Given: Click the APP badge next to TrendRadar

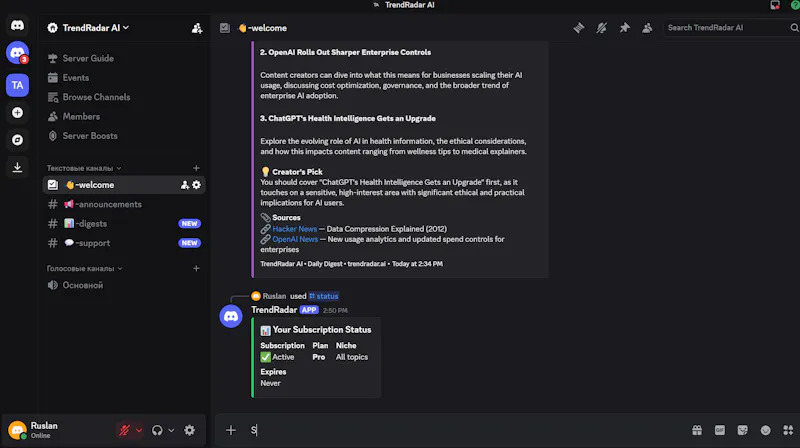Looking at the screenshot, I should coord(309,310).
